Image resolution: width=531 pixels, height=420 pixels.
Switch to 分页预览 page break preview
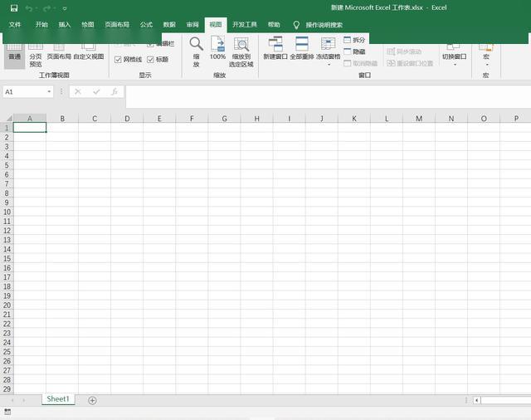[36, 56]
